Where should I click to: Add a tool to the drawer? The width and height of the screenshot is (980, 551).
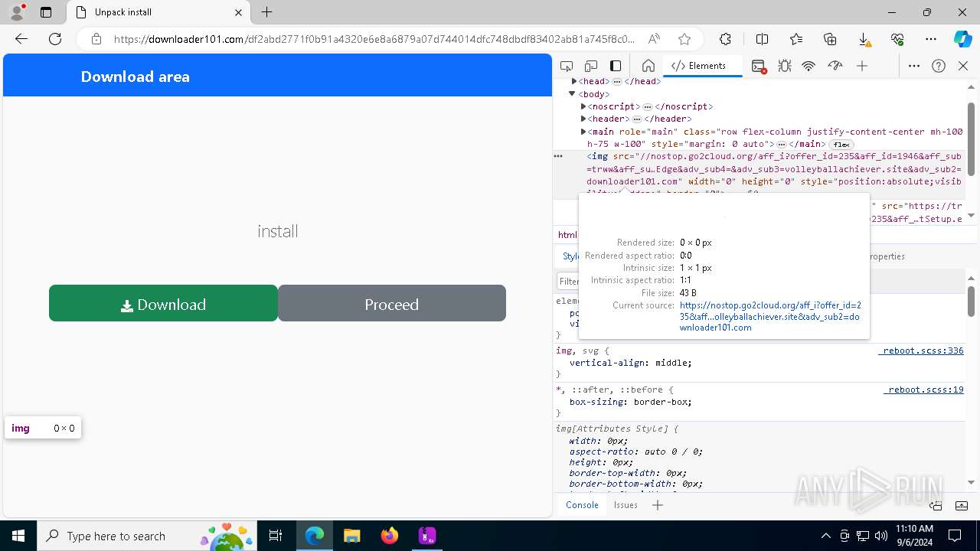coord(657,505)
